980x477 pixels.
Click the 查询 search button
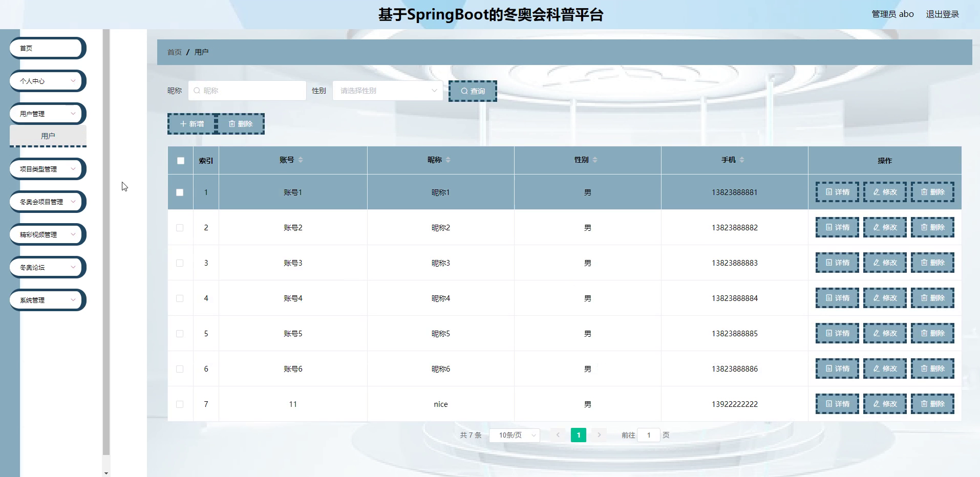point(473,91)
